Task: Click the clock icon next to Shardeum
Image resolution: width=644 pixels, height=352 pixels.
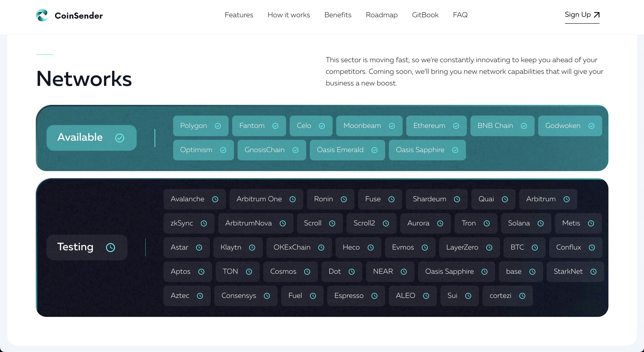Action: coord(457,199)
